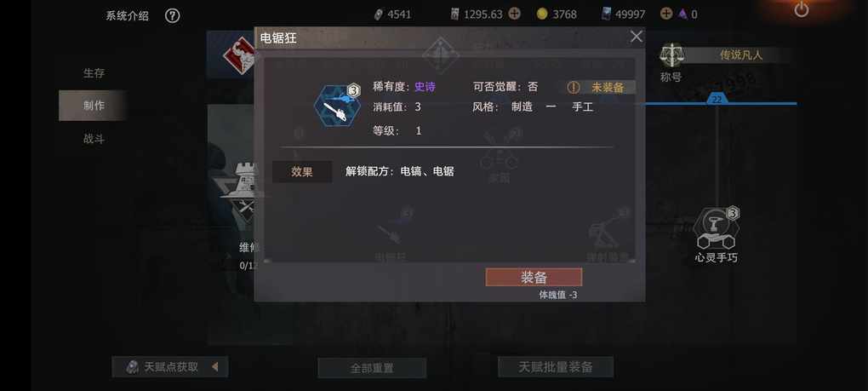
Task: Open the 战斗 tab
Action: point(94,139)
